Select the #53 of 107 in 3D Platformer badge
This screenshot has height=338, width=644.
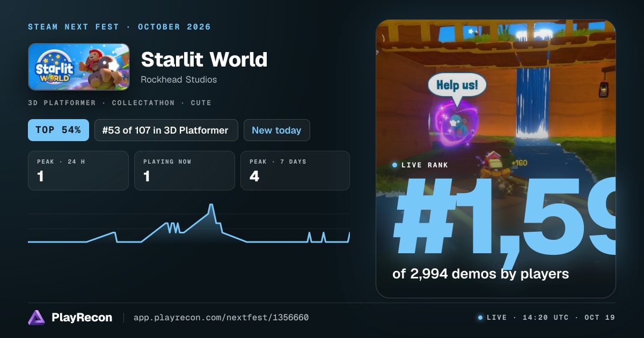point(166,130)
